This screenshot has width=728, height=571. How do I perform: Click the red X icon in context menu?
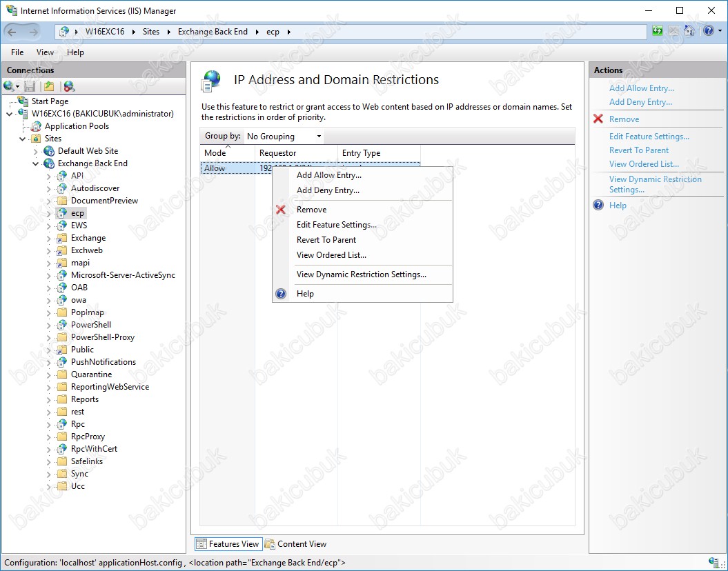[280, 210]
